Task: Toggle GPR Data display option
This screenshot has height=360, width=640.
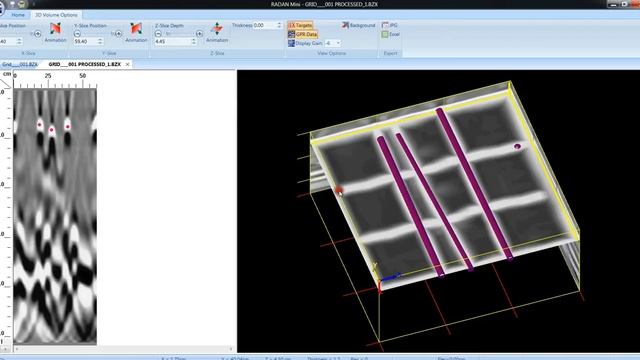Action: tap(302, 34)
